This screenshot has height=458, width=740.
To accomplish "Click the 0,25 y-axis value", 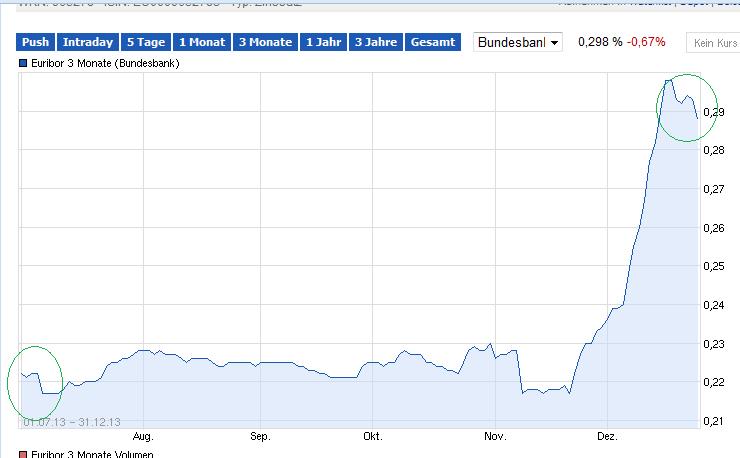I will pyautogui.click(x=714, y=266).
